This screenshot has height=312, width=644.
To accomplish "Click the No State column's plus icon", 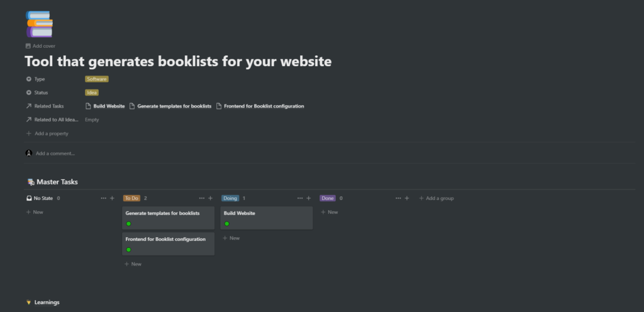I will pyautogui.click(x=112, y=198).
